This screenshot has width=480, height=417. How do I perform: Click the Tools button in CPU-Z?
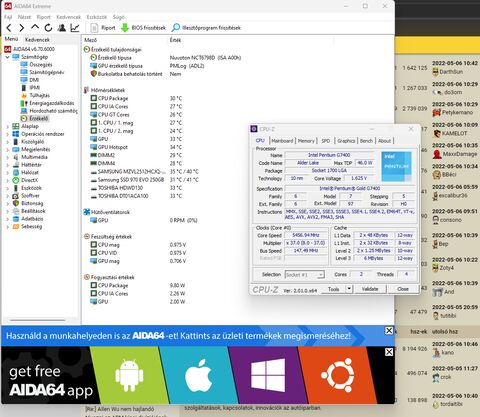click(333, 289)
